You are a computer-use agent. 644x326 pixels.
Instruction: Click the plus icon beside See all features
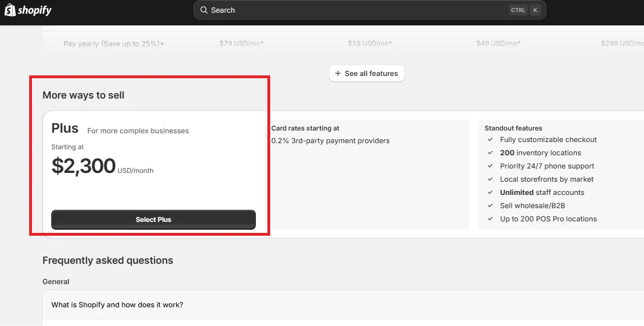[x=337, y=73]
